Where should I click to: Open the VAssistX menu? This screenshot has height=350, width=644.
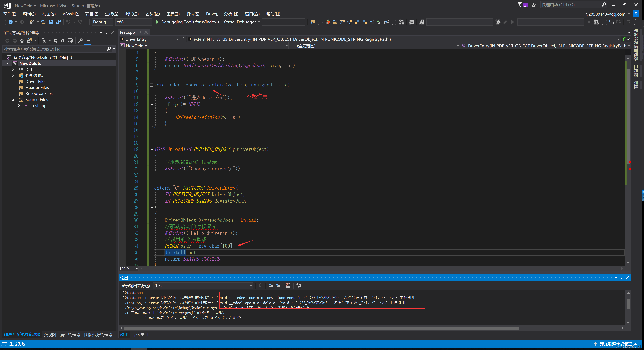[71, 14]
